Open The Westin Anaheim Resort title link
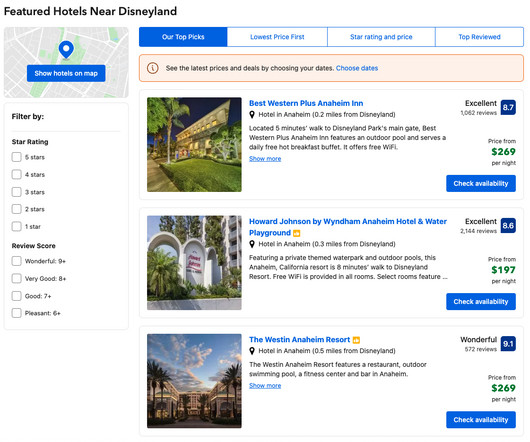This screenshot has width=530, height=442. coord(299,340)
